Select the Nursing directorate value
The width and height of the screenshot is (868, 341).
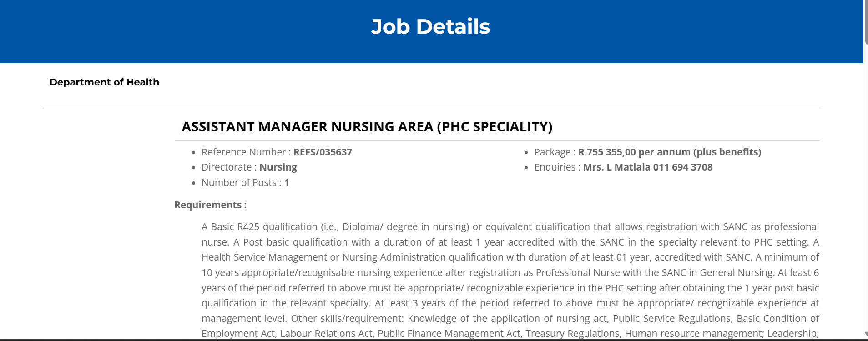point(278,167)
